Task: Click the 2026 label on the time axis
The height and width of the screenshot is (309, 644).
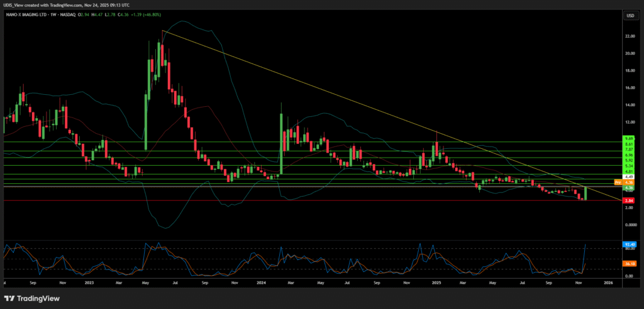Action: (x=608, y=283)
